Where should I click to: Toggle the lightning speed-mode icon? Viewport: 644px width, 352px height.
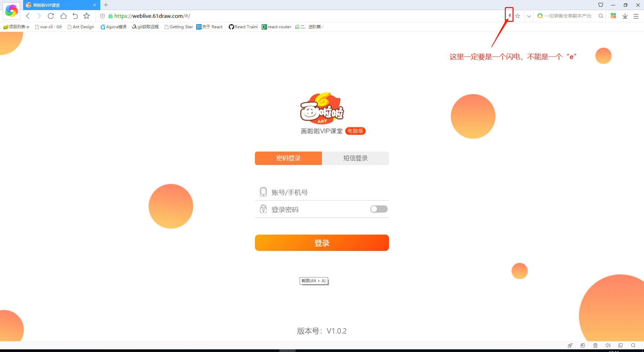[509, 15]
